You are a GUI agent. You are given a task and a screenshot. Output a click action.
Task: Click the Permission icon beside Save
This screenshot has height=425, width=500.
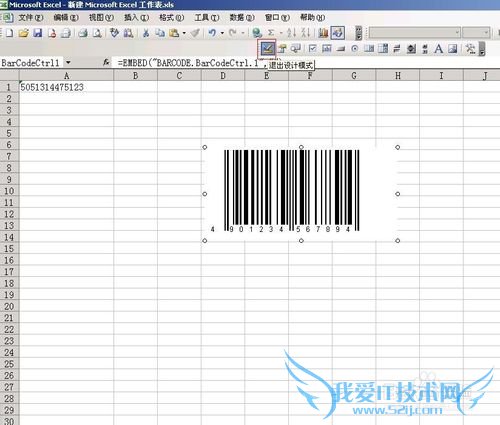[52, 33]
